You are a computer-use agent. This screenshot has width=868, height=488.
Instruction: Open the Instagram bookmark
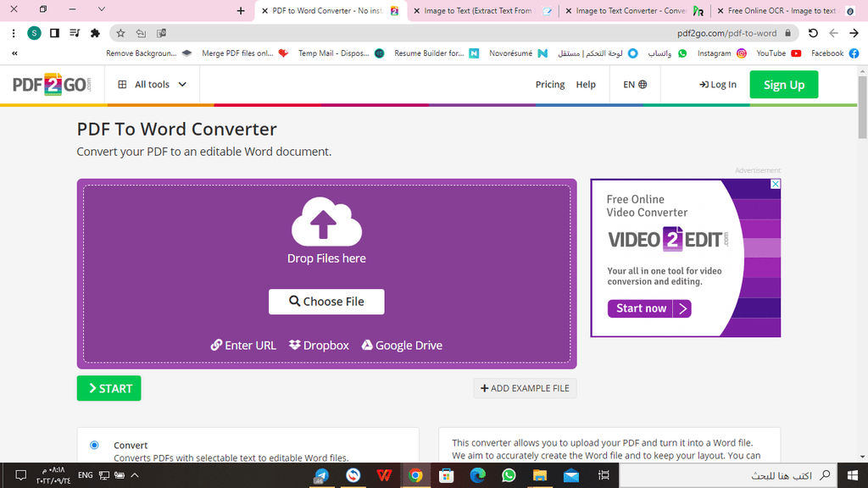pos(721,53)
